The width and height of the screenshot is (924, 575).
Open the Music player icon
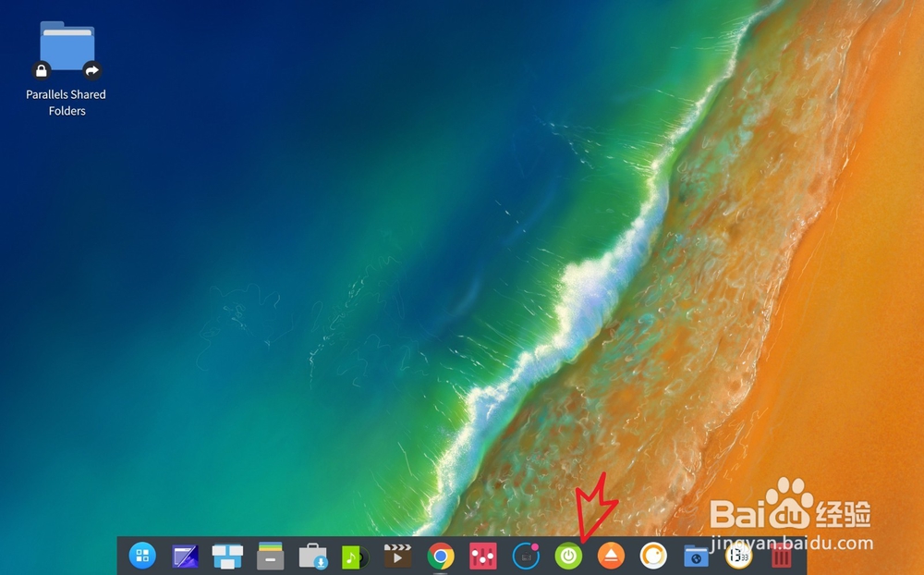coord(356,556)
